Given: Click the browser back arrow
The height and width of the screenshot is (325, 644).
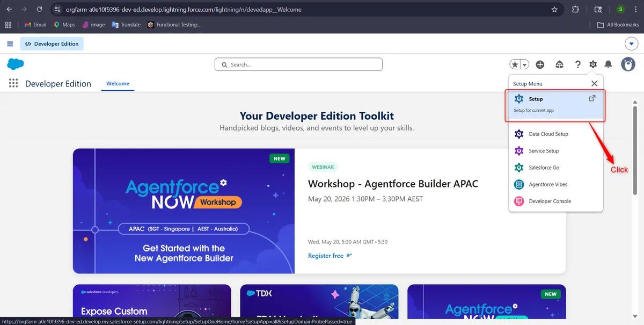Looking at the screenshot, I should [9, 9].
